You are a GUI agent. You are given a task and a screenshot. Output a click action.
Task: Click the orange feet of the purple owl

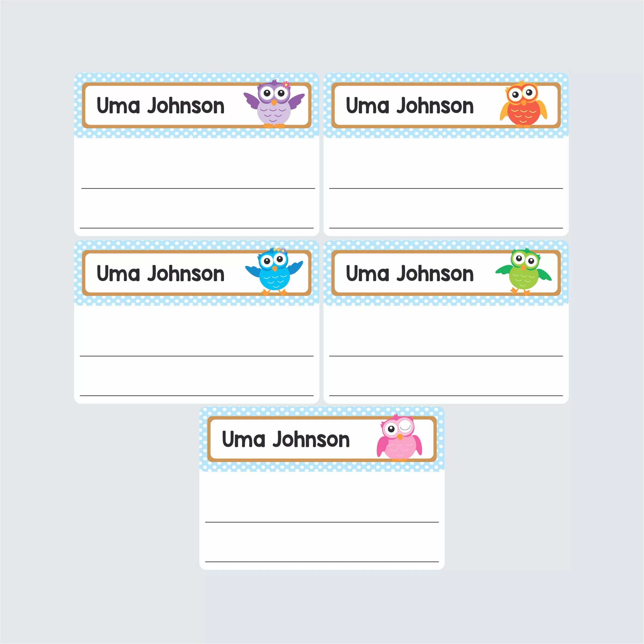tap(274, 126)
